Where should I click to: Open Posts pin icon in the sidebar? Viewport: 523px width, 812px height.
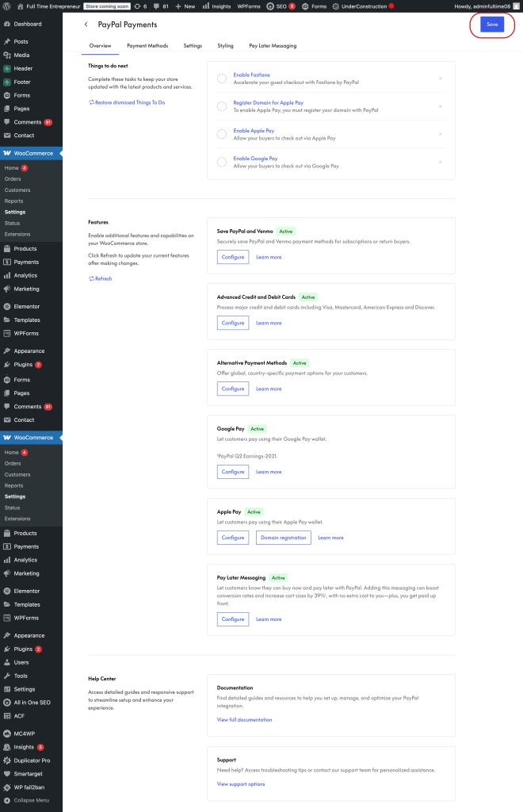(6, 41)
